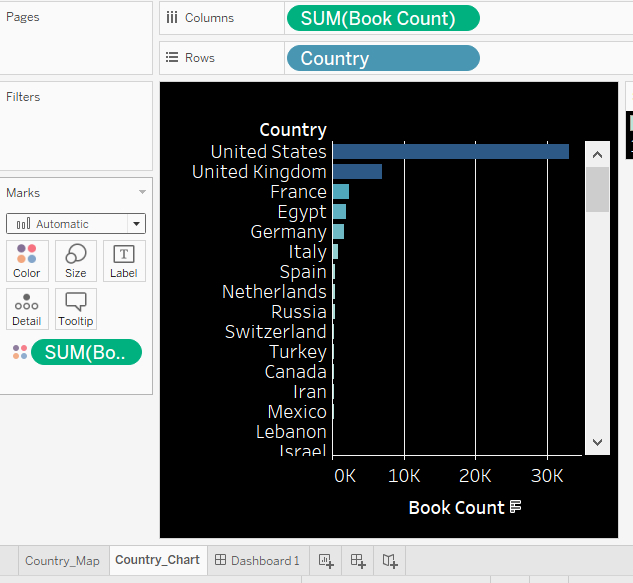This screenshot has width=633, height=583.
Task: Expand the Marks card menu arrow
Action: click(x=142, y=192)
